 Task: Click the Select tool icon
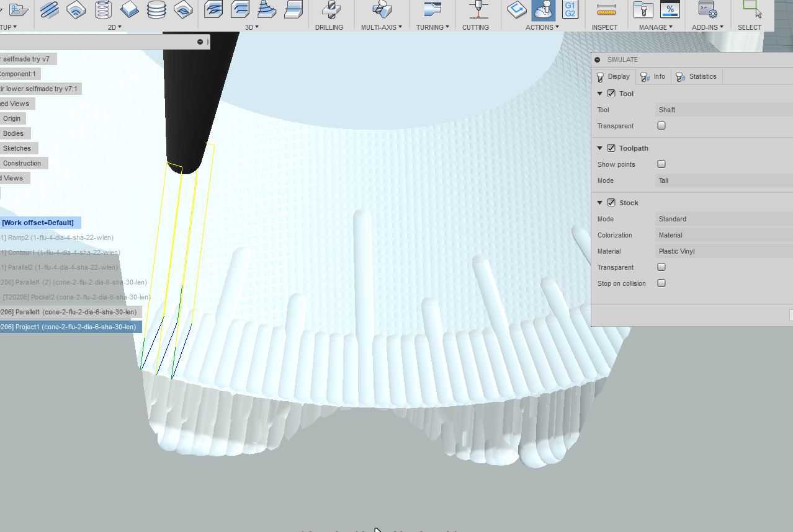coord(752,9)
